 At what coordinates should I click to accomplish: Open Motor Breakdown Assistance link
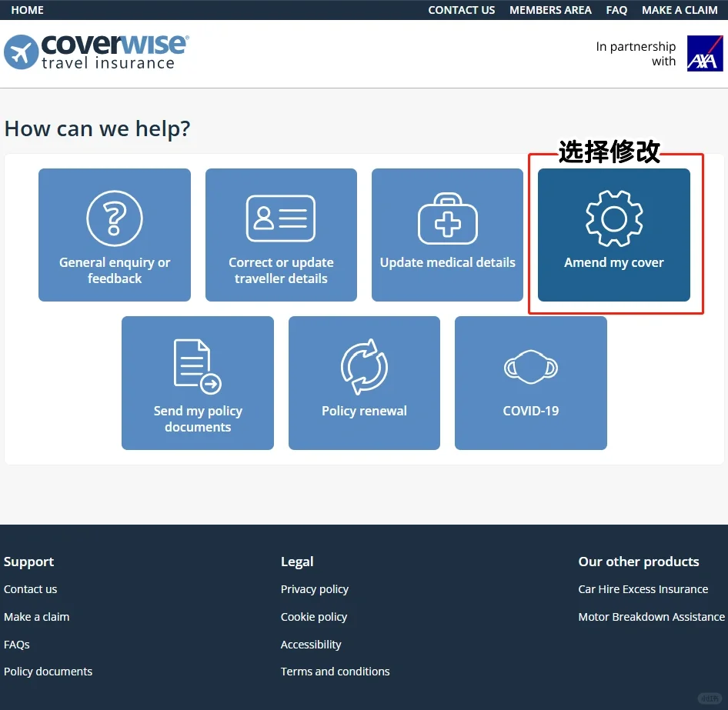coord(651,617)
